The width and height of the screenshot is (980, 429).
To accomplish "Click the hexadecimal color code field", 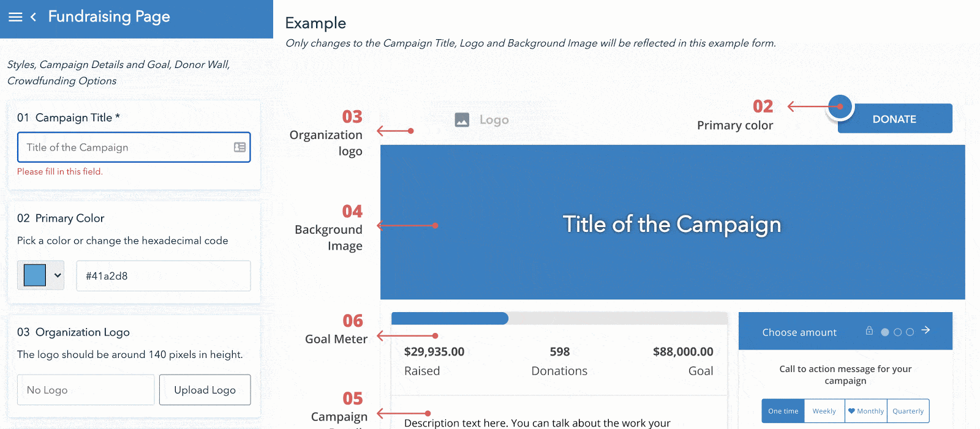I will [x=163, y=276].
